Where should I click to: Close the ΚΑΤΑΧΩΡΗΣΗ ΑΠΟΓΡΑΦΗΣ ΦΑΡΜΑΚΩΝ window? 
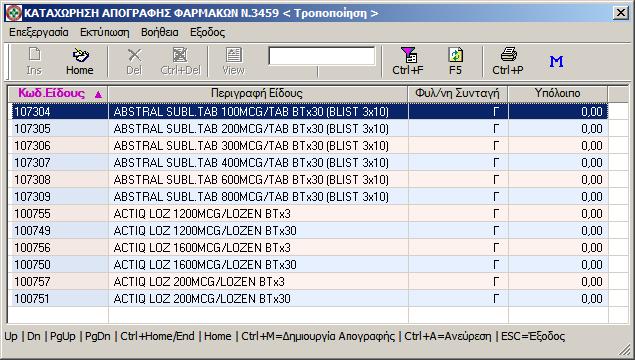click(x=621, y=13)
